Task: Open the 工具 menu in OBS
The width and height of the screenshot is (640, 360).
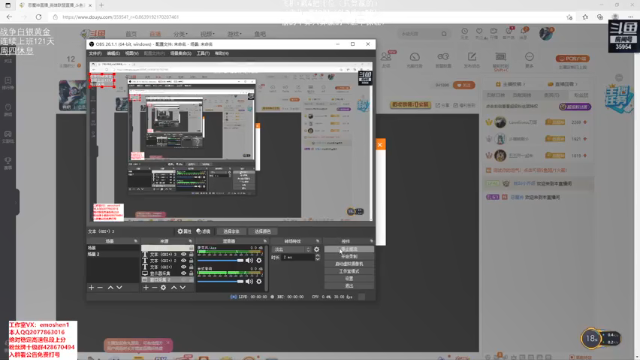Action: click(x=203, y=53)
